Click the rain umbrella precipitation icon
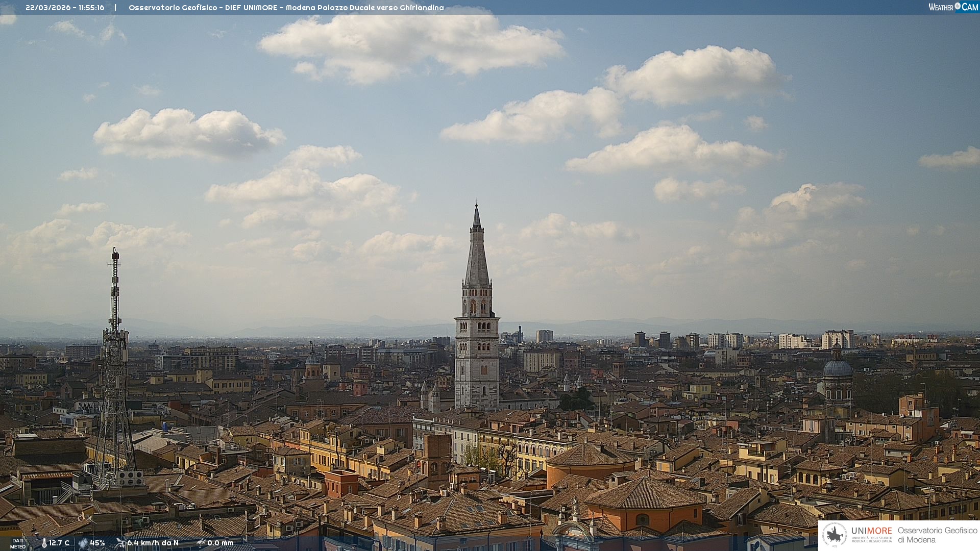This screenshot has width=980, height=551. (x=201, y=543)
